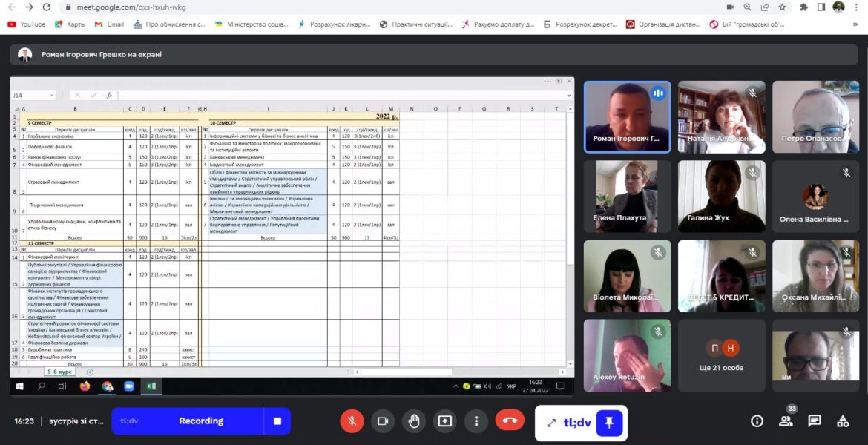Image resolution: width=868 pixels, height=445 pixels.
Task: Toggle the tl;dv pin button
Action: click(x=609, y=423)
